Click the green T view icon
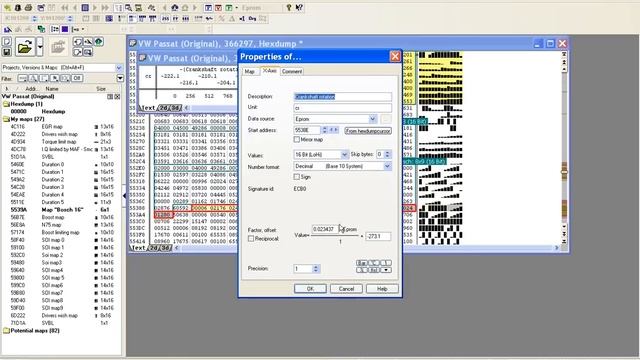Viewport: 640px width, 360px height. [229, 7]
